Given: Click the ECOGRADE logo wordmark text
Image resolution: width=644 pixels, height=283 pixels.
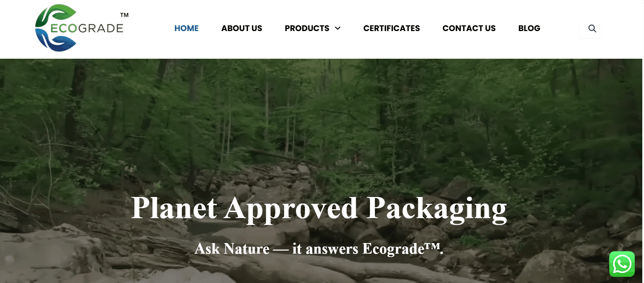Looking at the screenshot, I should pos(87,28).
